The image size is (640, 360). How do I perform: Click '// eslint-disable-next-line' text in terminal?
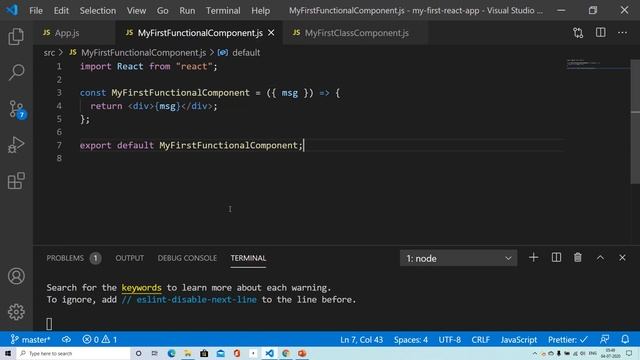click(x=189, y=299)
